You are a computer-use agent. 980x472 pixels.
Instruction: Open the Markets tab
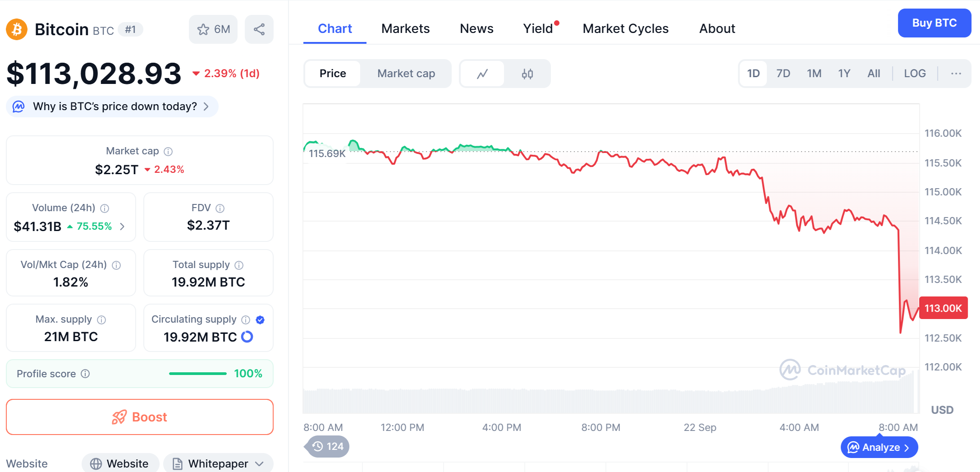pyautogui.click(x=405, y=28)
